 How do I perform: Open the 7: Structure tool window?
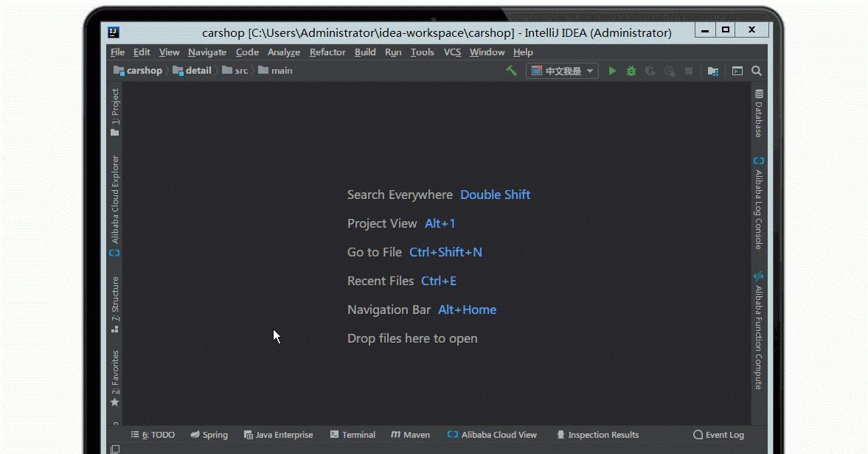tap(114, 304)
